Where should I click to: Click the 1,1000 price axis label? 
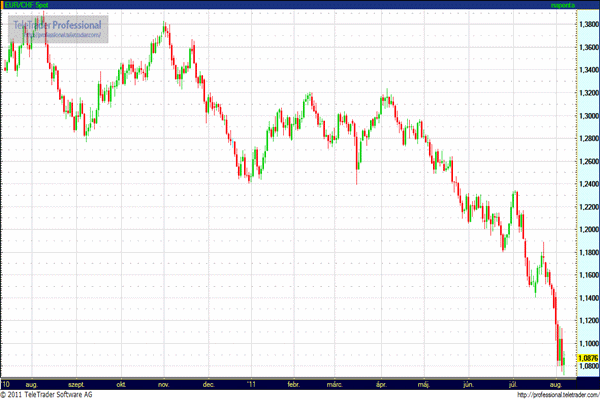tap(587, 344)
